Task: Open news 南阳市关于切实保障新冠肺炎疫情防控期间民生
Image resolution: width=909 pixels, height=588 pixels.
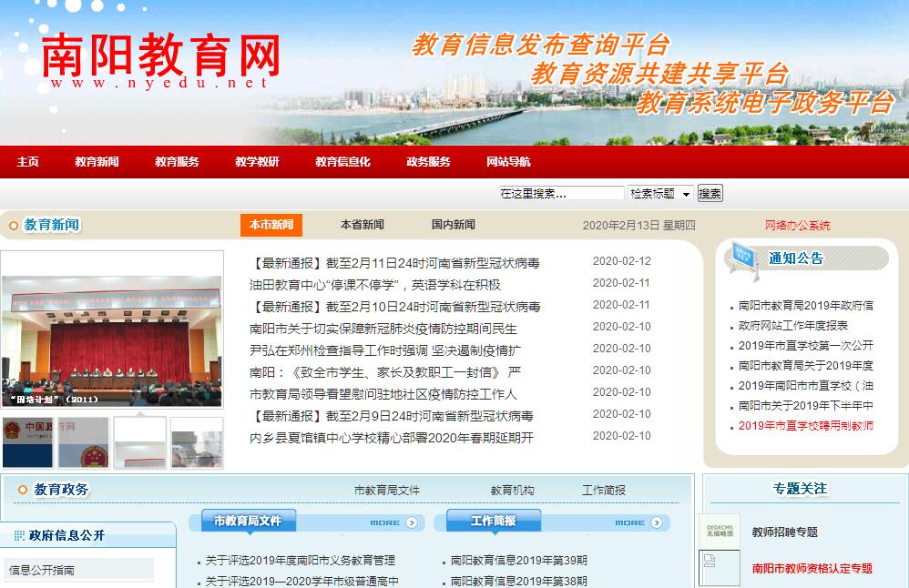Action: (x=383, y=329)
